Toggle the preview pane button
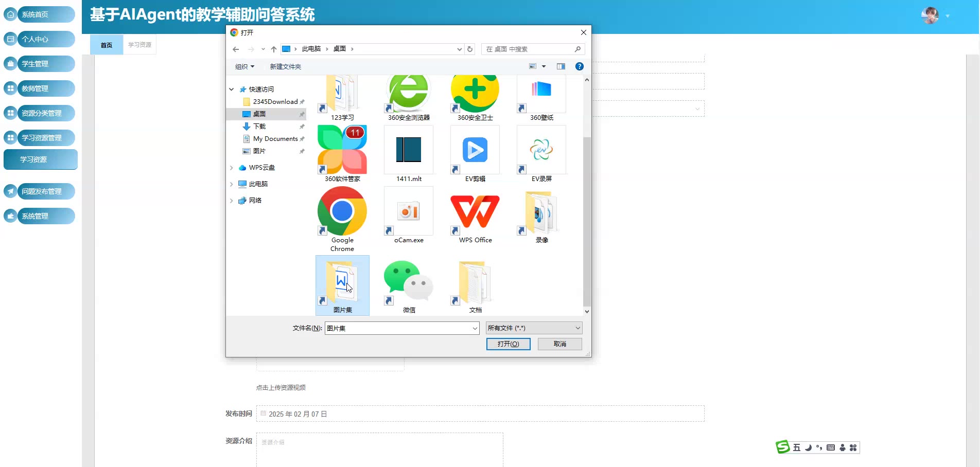The height and width of the screenshot is (467, 980). pyautogui.click(x=561, y=66)
